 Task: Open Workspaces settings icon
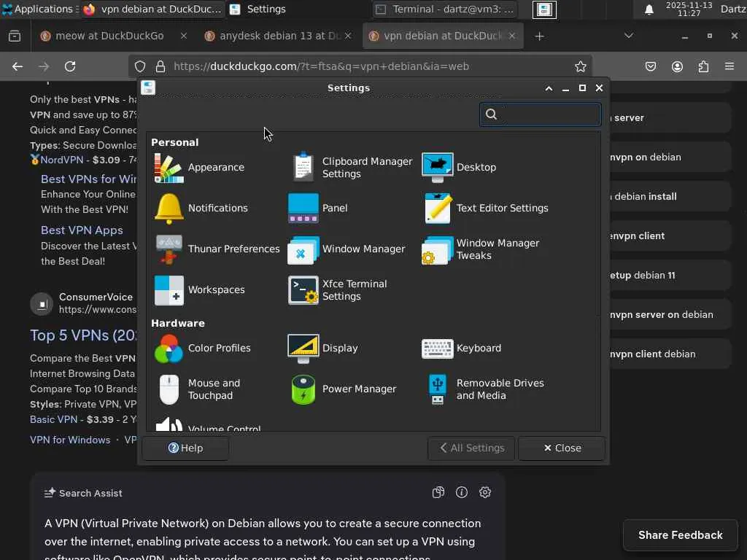point(169,290)
